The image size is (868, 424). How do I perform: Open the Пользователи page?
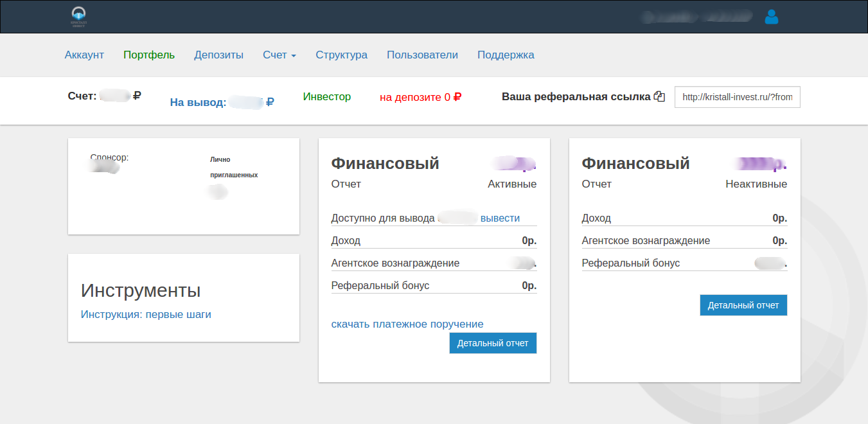click(x=422, y=55)
